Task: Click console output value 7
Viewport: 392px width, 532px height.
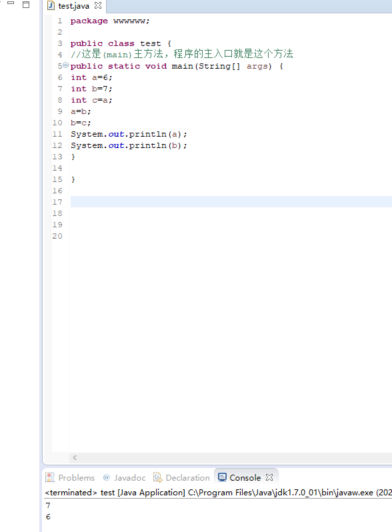Action: [x=48, y=505]
